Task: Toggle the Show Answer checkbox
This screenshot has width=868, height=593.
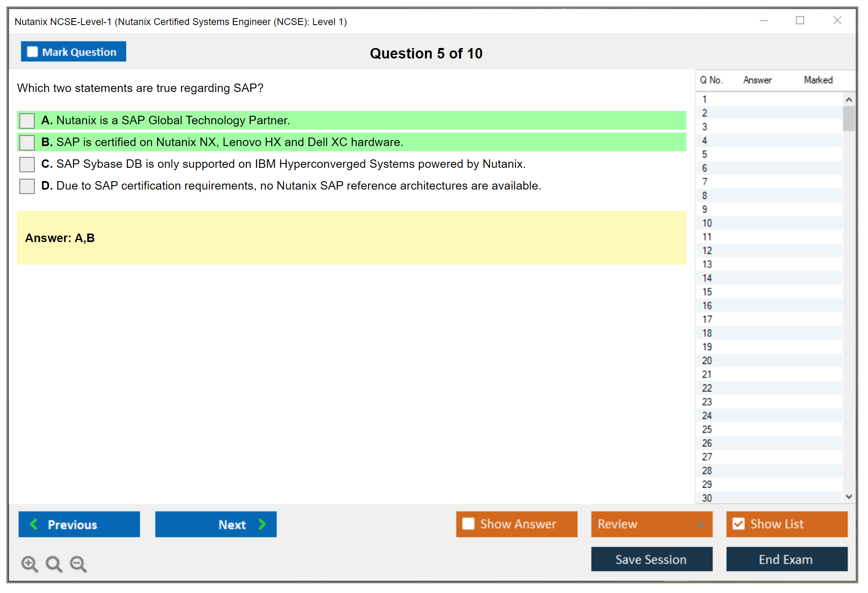Action: coord(468,524)
